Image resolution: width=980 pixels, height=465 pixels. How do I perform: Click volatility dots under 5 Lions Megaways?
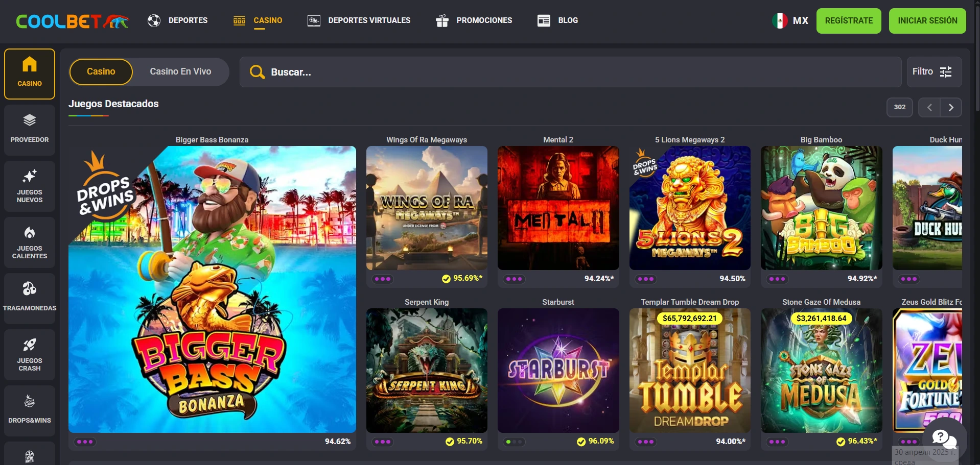(x=646, y=279)
